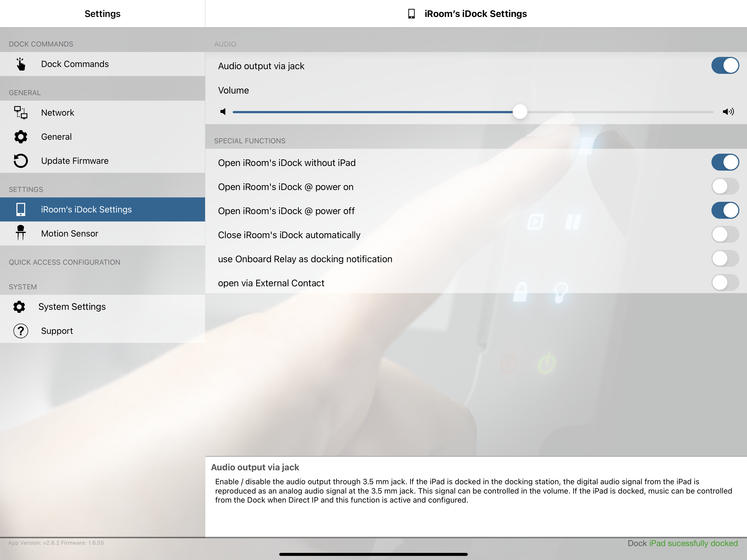Click the Volume label
Screen dimensions: 747x560
click(x=233, y=90)
